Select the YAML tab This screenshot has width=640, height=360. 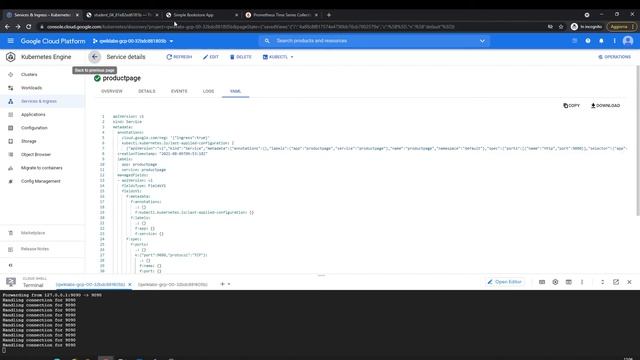click(236, 91)
